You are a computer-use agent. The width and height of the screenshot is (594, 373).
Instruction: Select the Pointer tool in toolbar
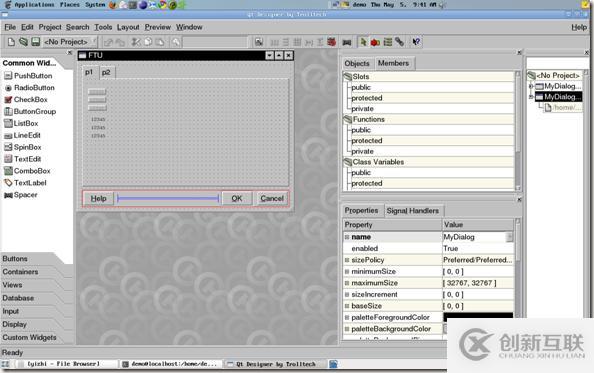(x=363, y=42)
